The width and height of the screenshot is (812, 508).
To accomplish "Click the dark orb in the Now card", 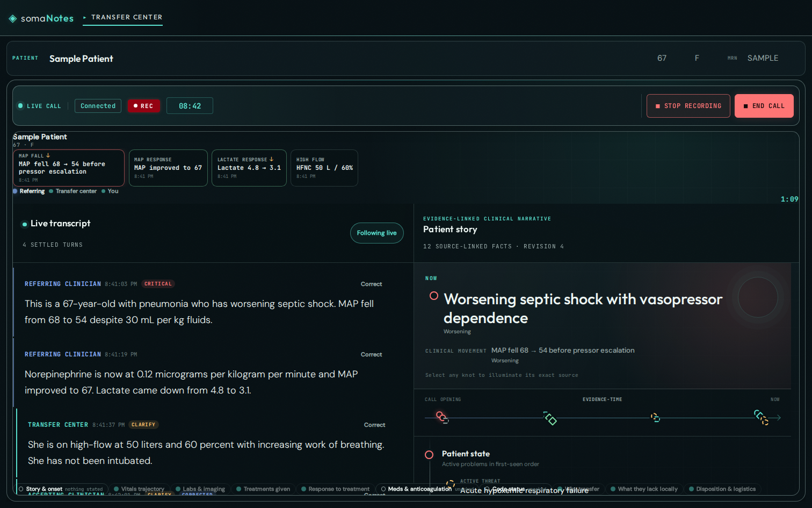I will point(758,297).
